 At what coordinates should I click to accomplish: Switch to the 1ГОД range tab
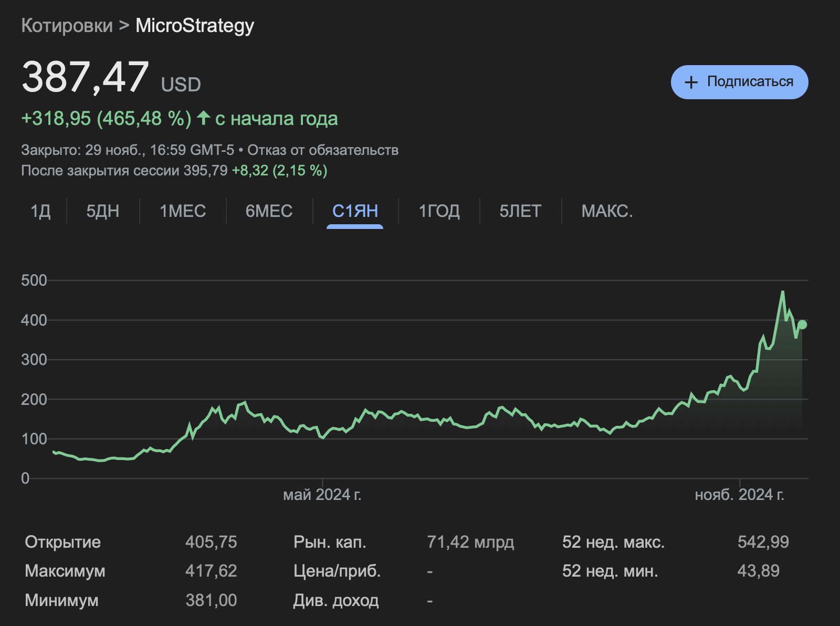tap(439, 211)
